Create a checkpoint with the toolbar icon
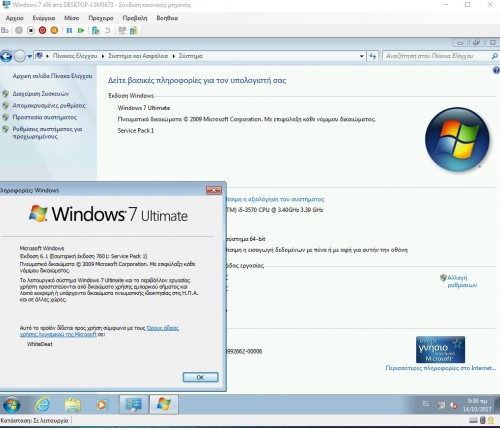The height and width of the screenshot is (428, 500). pos(95,31)
